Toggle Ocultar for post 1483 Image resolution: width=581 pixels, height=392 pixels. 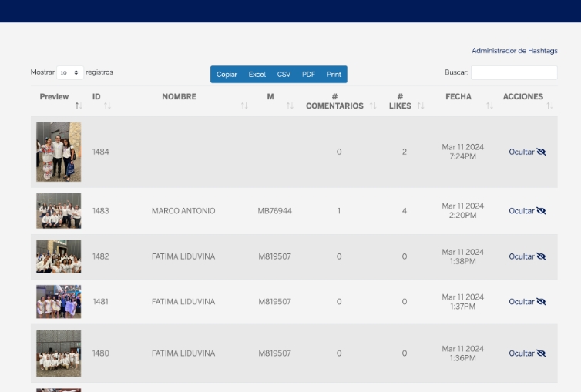pos(527,211)
